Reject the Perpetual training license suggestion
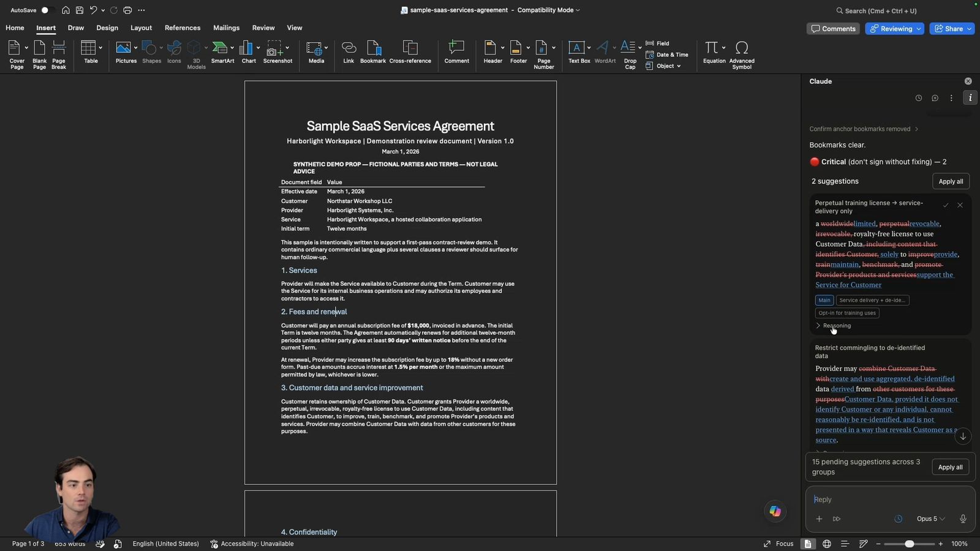The width and height of the screenshot is (980, 551). pyautogui.click(x=960, y=205)
